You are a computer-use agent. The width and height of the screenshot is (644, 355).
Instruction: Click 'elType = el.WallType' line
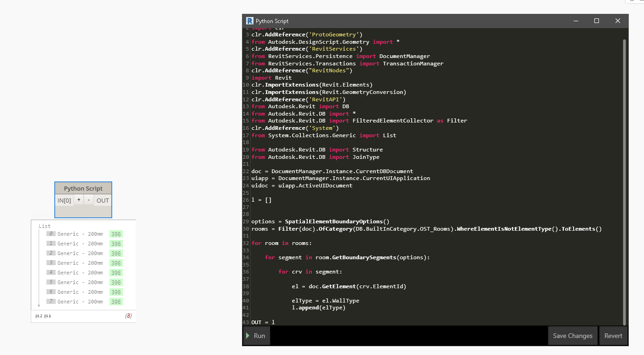pyautogui.click(x=325, y=301)
